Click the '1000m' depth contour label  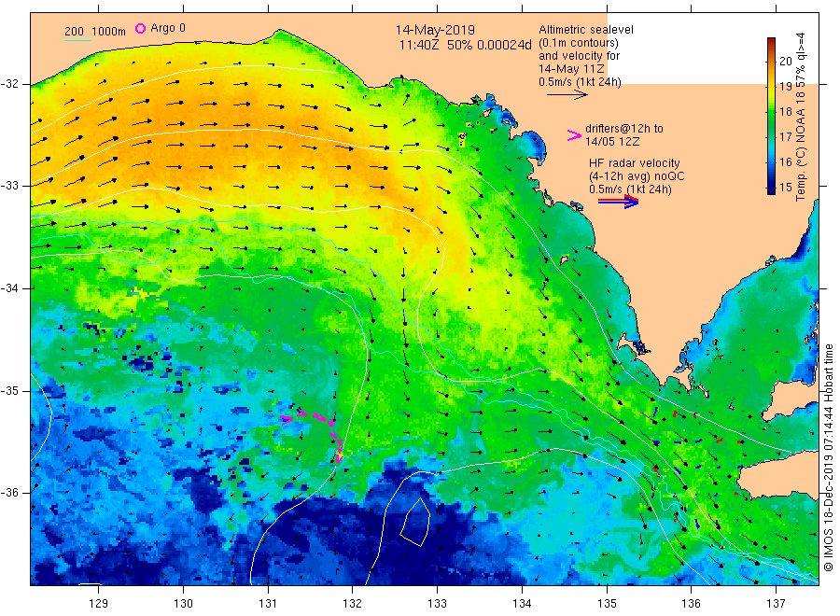coord(108,32)
